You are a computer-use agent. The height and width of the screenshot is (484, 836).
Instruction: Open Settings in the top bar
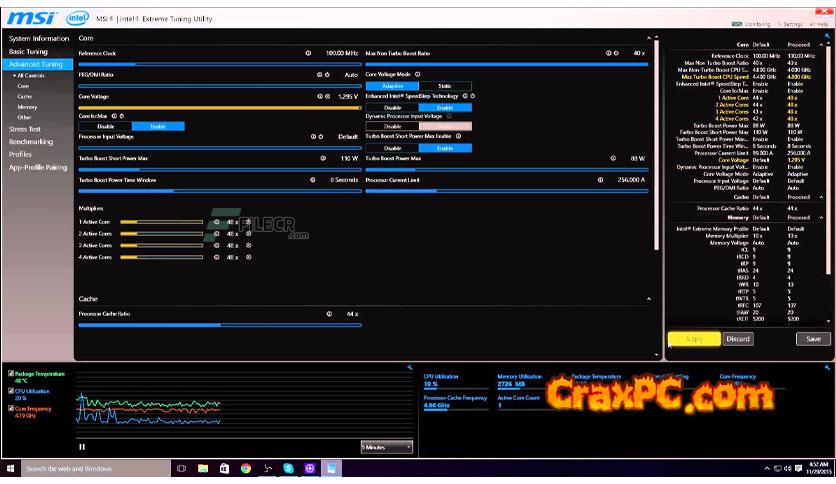pyautogui.click(x=790, y=24)
